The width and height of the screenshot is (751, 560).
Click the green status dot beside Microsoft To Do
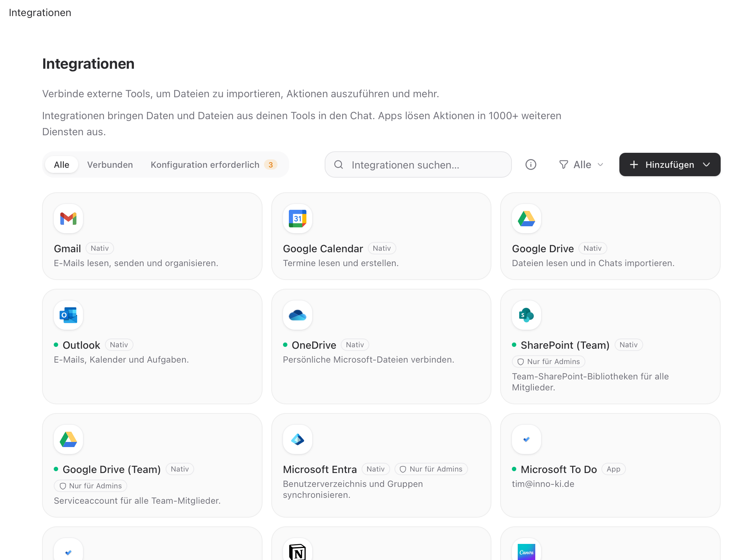[514, 469]
